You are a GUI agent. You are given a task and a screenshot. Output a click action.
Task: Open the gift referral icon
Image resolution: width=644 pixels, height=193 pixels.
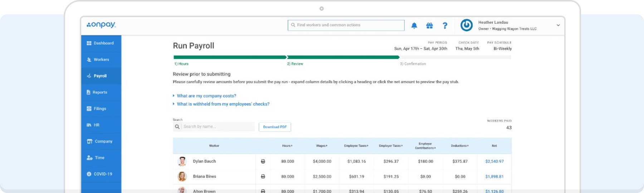429,25
